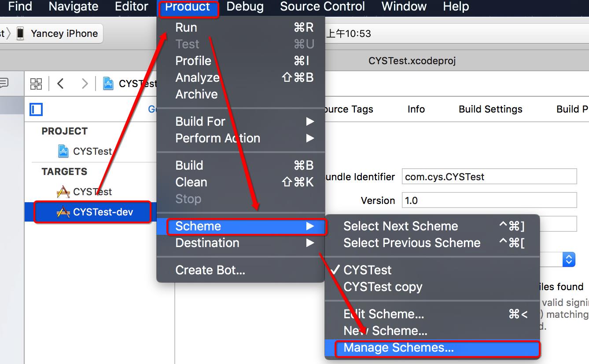Select the checked CYSTest scheme
The height and width of the screenshot is (364, 589).
(x=432, y=270)
